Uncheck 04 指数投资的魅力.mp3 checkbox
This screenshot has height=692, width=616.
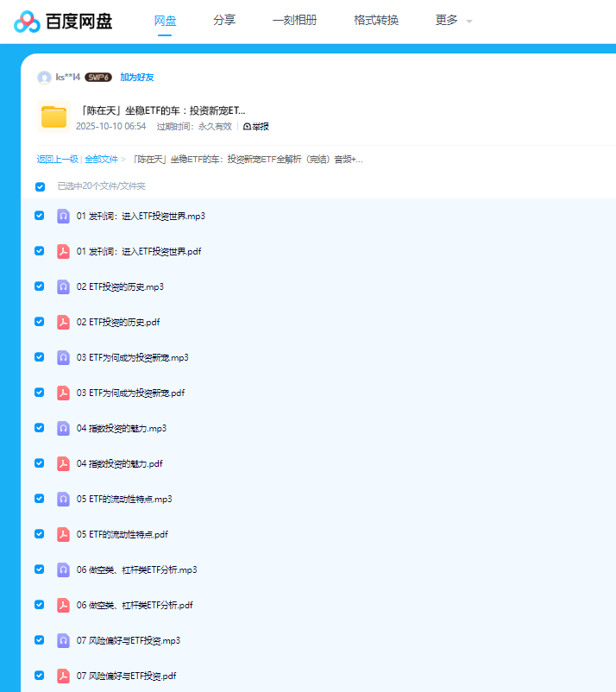tap(40, 428)
